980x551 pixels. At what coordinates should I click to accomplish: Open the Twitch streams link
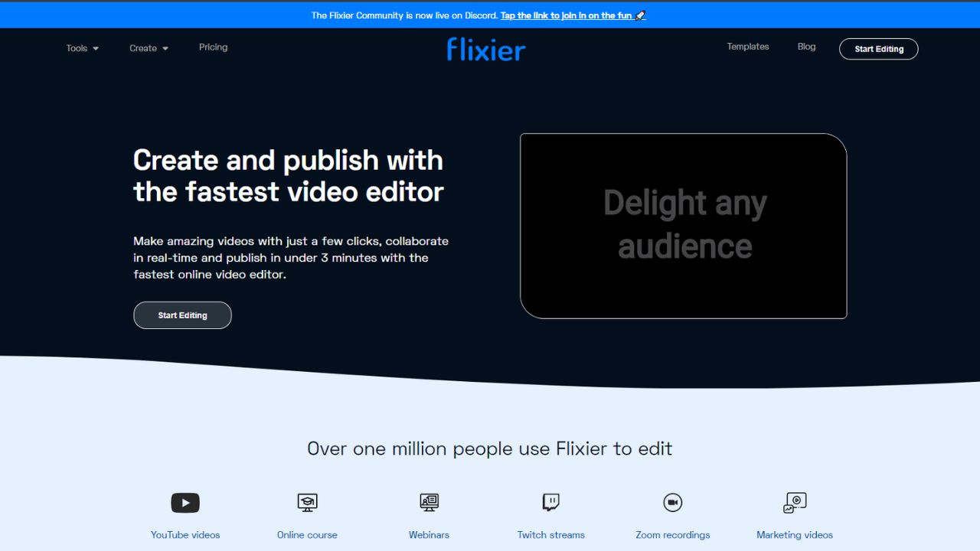pyautogui.click(x=550, y=534)
